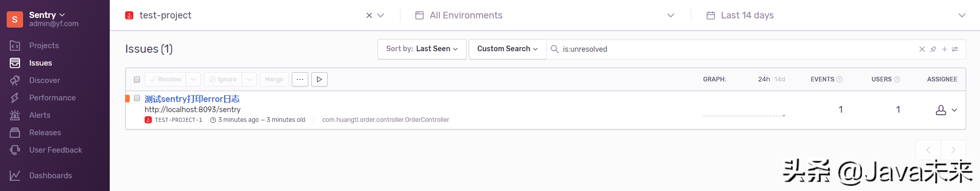Open the 测试sentry打印error日志 issue link

point(192,99)
